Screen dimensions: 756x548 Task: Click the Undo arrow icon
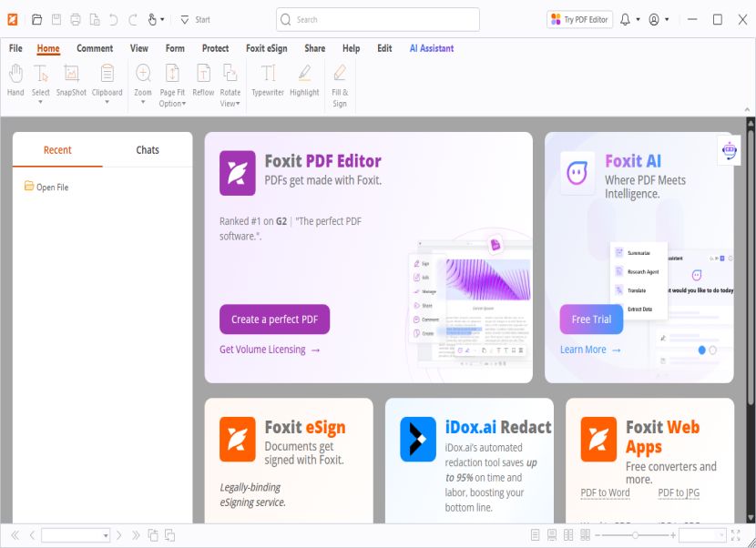coord(114,20)
